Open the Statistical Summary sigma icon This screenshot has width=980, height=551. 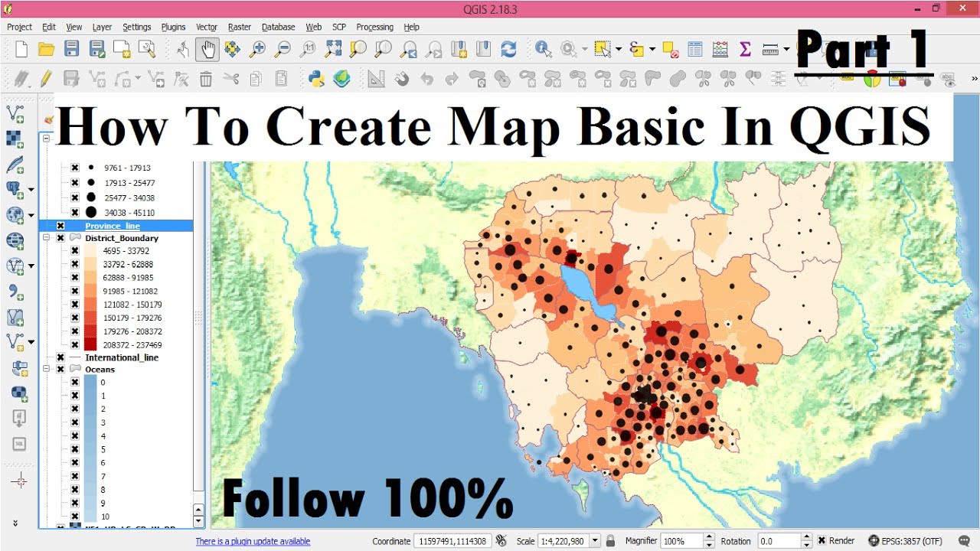point(745,50)
